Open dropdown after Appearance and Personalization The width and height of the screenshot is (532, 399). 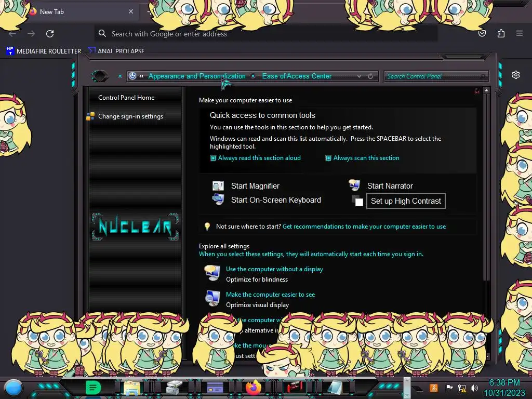click(x=253, y=76)
